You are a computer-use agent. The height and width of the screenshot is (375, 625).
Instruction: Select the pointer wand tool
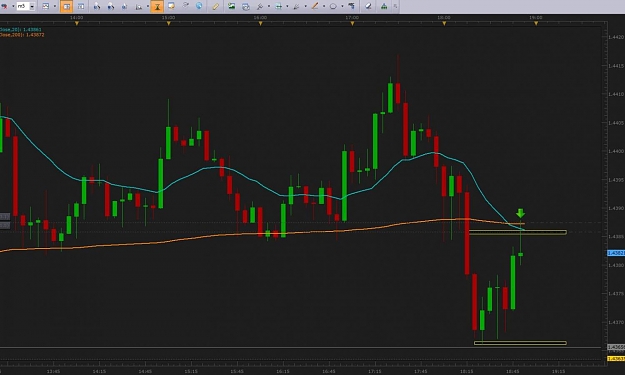(x=260, y=6)
